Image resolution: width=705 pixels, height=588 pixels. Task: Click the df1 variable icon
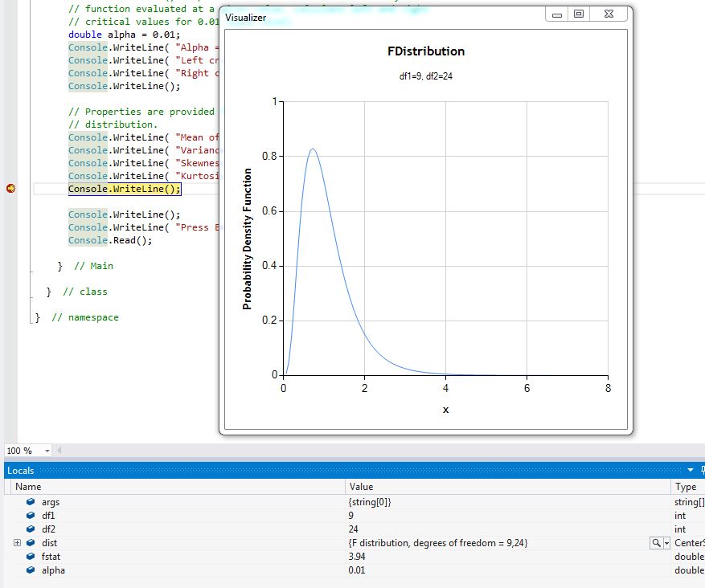point(31,516)
